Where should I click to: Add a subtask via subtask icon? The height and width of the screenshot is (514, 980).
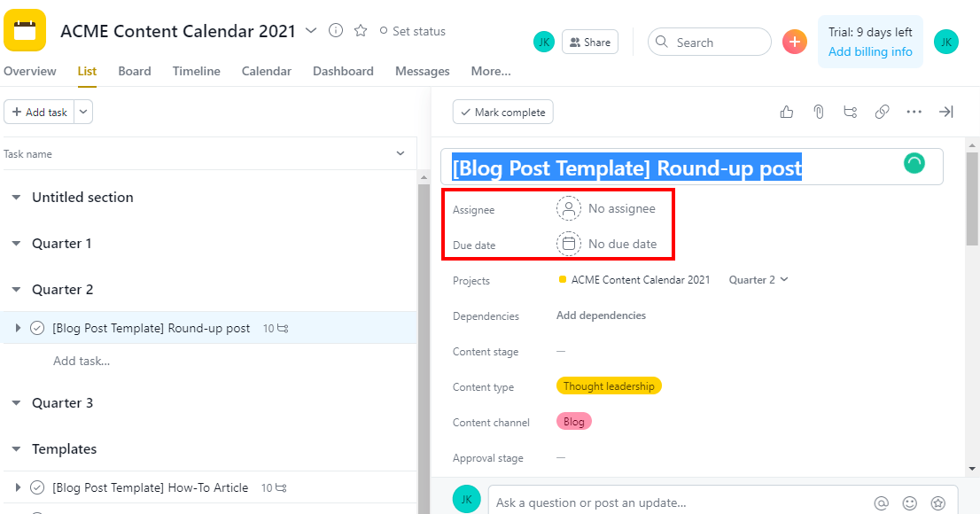click(850, 112)
